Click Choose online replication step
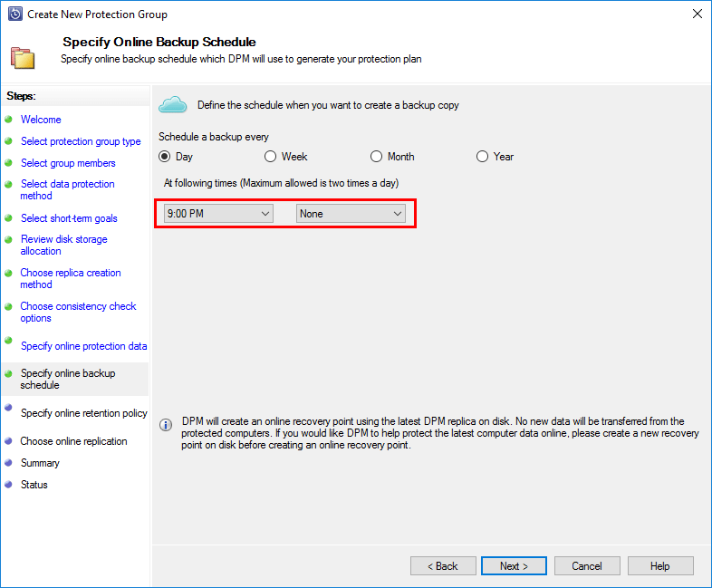712x588 pixels. (x=73, y=441)
